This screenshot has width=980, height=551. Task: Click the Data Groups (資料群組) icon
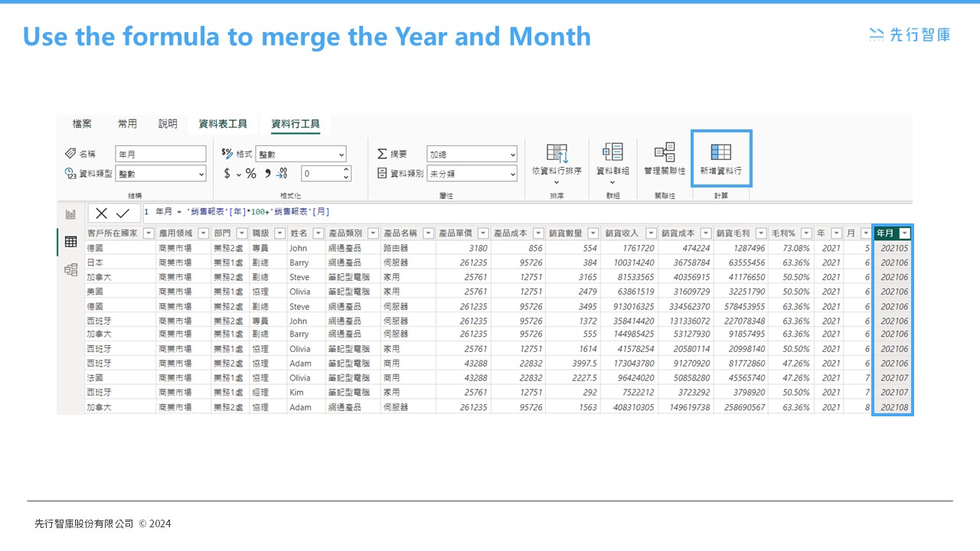(612, 152)
